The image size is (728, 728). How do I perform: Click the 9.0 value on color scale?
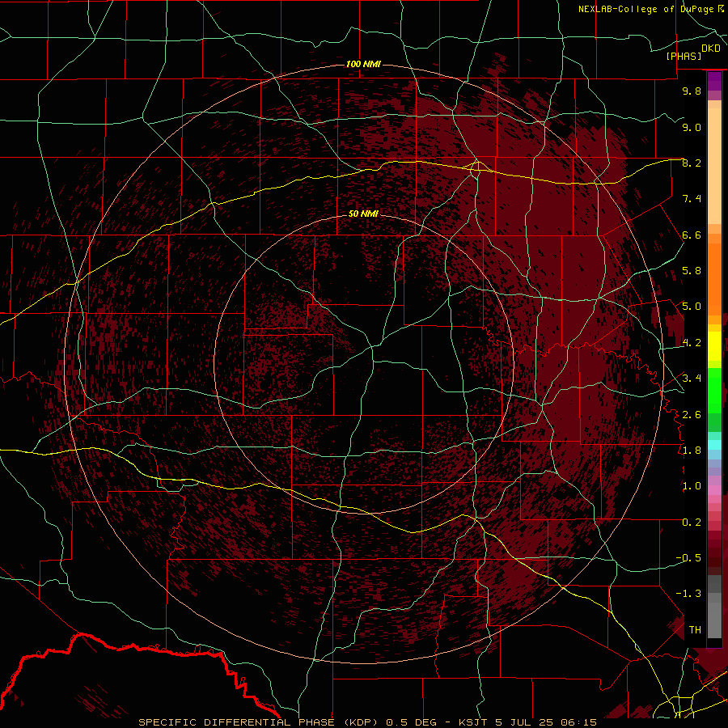[692, 127]
